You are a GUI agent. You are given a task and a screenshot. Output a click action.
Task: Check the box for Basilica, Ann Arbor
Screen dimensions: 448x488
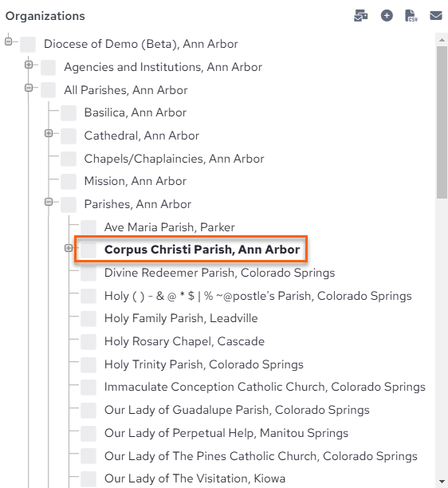69,113
